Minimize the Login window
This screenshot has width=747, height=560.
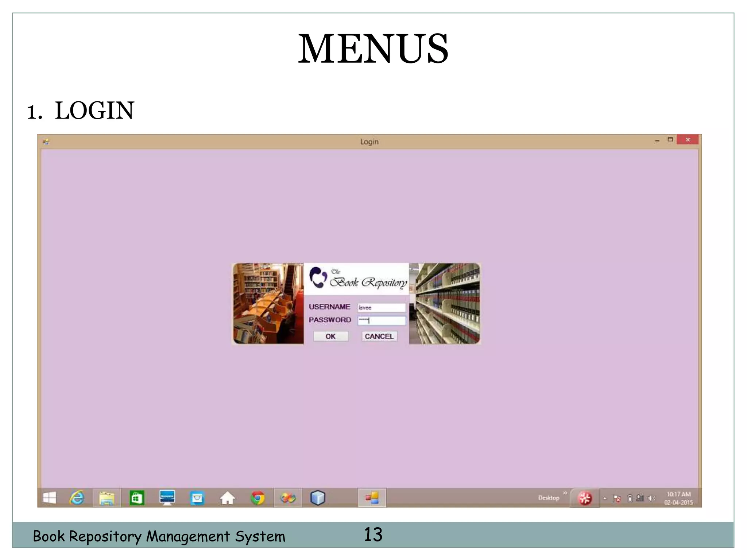coord(657,140)
